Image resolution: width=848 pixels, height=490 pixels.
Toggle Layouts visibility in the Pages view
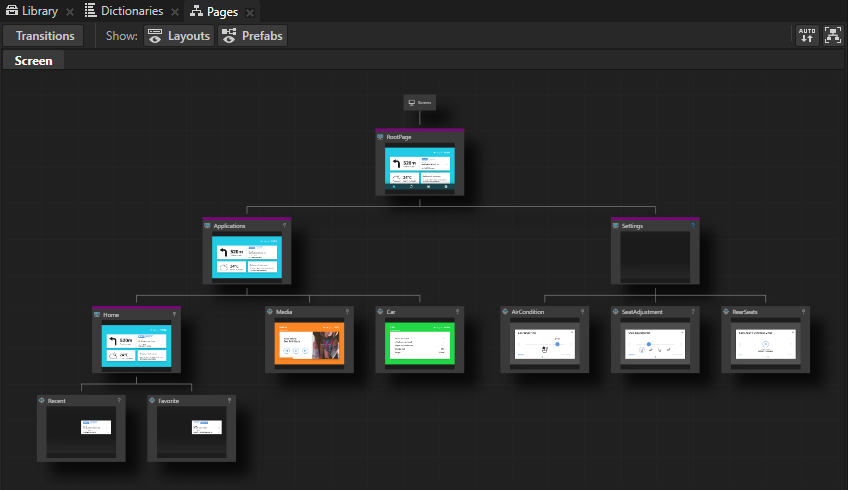pyautogui.click(x=179, y=36)
